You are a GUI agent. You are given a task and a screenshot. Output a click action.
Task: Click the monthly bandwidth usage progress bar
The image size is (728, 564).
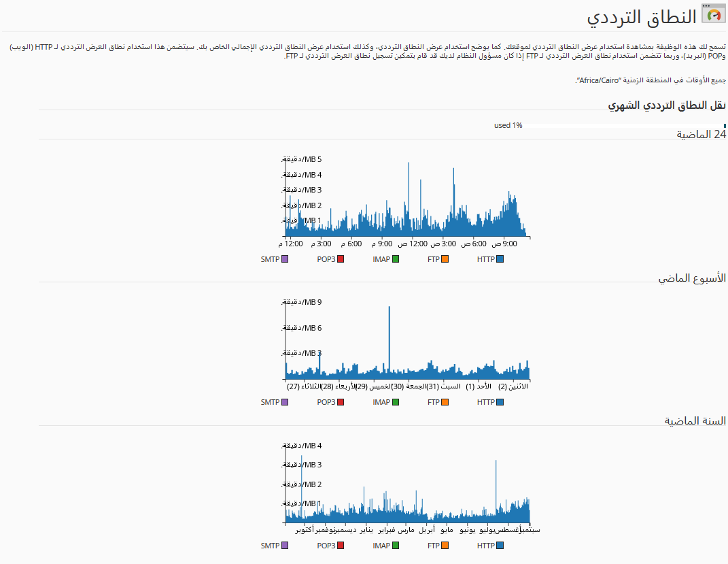point(625,125)
